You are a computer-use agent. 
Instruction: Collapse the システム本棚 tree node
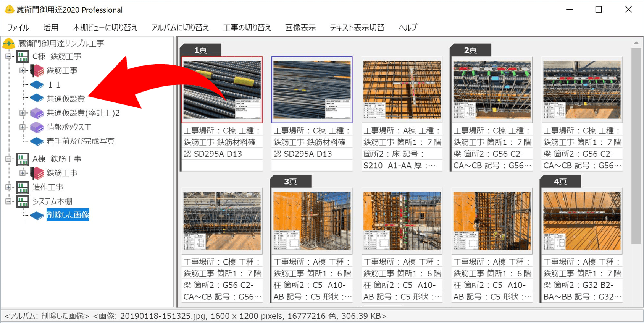point(8,201)
